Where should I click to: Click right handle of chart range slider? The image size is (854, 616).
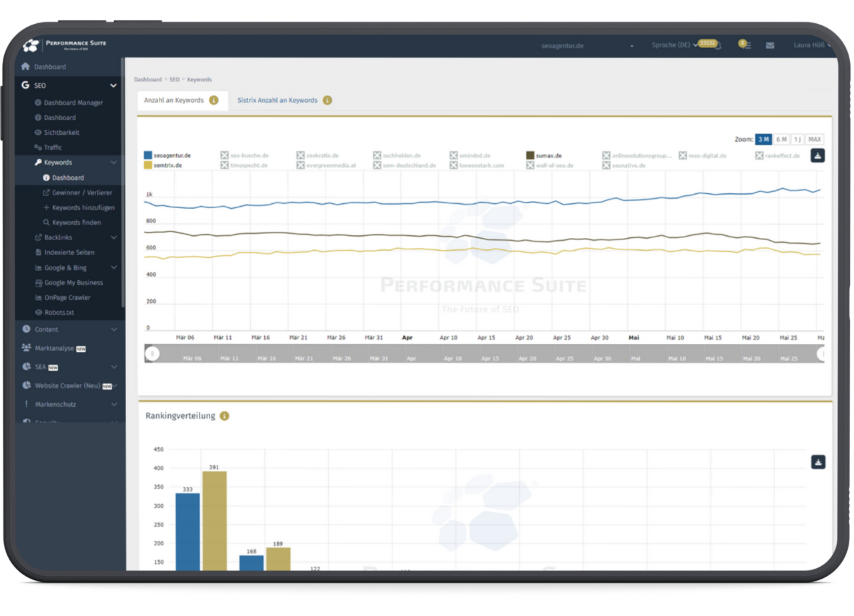tap(822, 354)
